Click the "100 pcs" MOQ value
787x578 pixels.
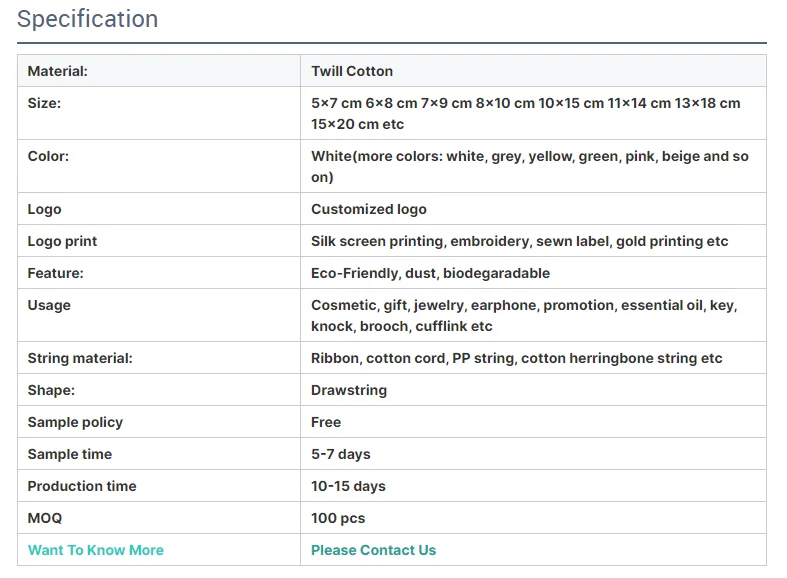click(x=338, y=518)
